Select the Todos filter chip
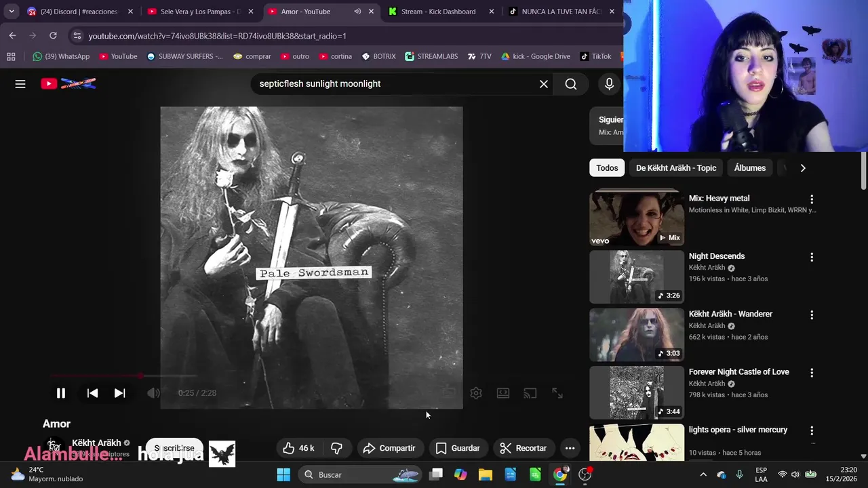Screen dimensions: 868x488 [x=607, y=168]
